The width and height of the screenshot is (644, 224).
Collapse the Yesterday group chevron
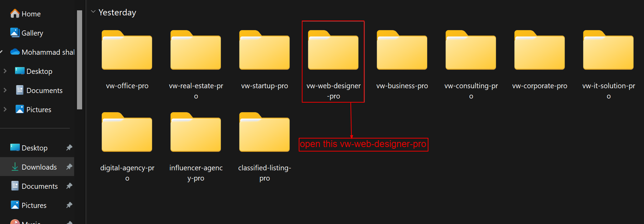click(93, 12)
